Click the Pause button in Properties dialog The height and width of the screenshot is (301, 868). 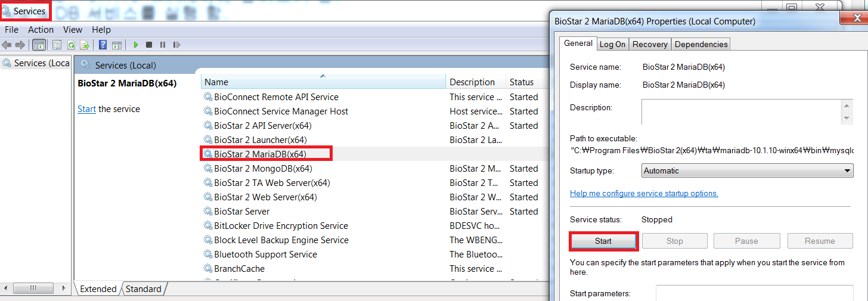746,241
